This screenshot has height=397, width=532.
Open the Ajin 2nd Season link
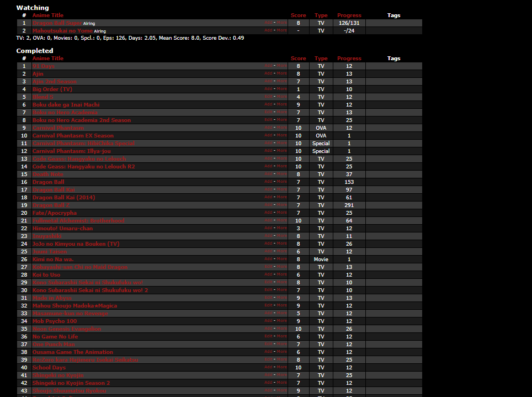pos(55,82)
